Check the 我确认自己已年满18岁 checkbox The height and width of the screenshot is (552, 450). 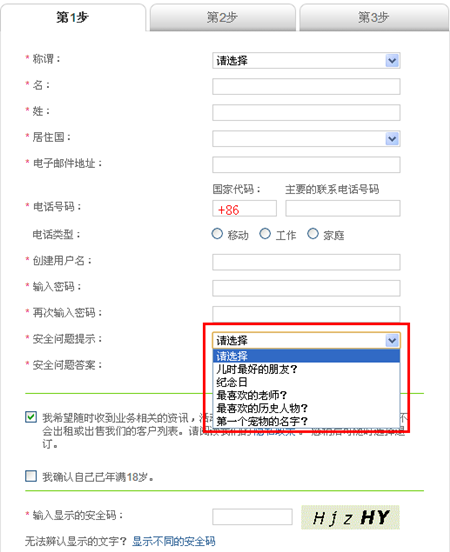click(31, 476)
